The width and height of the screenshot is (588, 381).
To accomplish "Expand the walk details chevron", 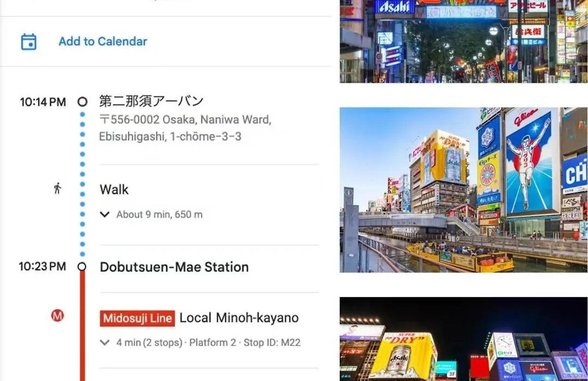I will coord(105,214).
